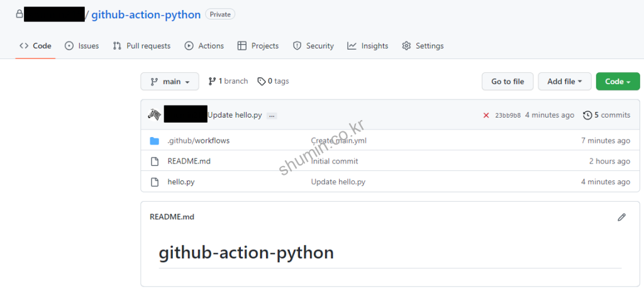The width and height of the screenshot is (644, 293).
Task: Click the pencil icon to edit README
Action: (x=621, y=217)
